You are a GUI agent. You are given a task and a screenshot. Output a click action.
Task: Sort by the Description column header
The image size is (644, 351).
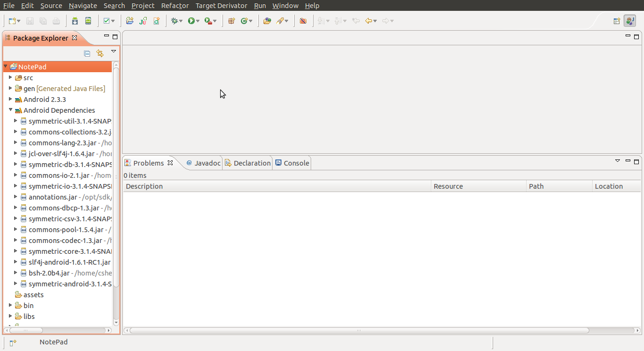coord(277,186)
